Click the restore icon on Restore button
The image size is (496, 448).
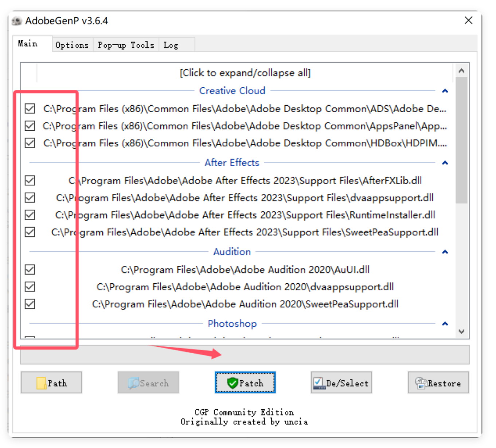click(x=421, y=383)
